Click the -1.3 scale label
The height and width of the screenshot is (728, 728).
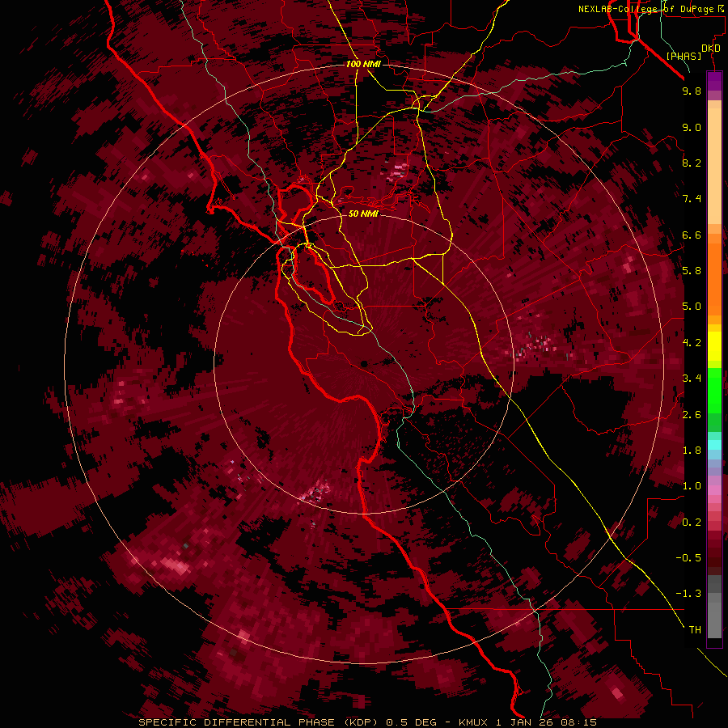688,594
